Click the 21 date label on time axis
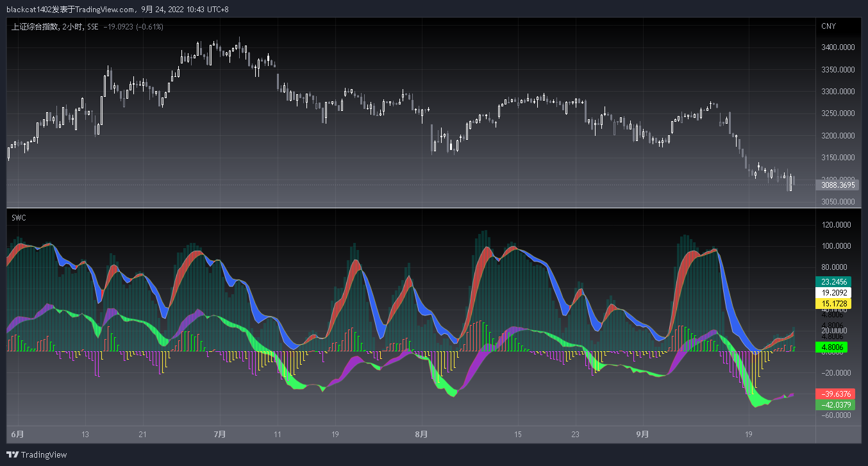 [142, 435]
